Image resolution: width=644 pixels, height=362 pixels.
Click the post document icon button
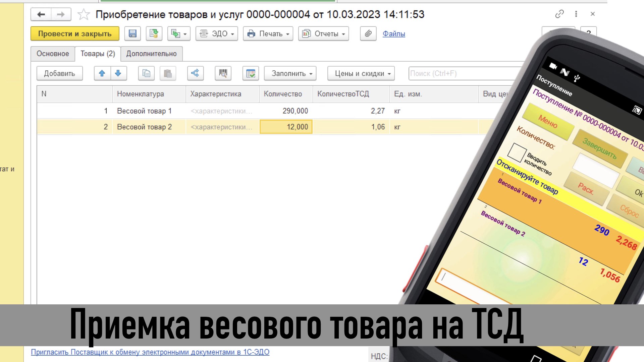click(x=154, y=34)
